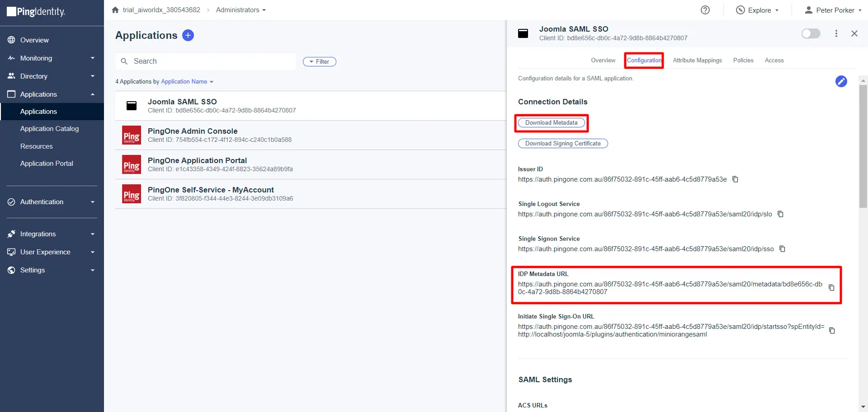
Task: Open the Filter dropdown
Action: tap(319, 61)
